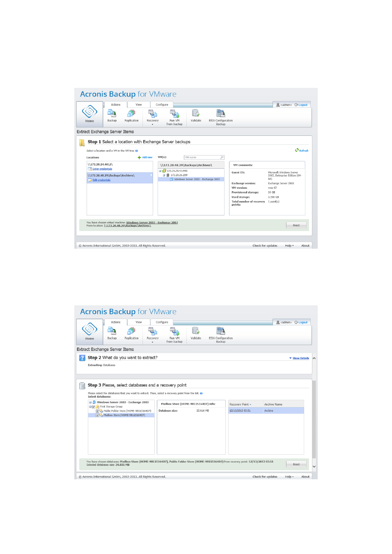Open Home in the Step 1 window
The image size is (392, 554).
[89, 114]
